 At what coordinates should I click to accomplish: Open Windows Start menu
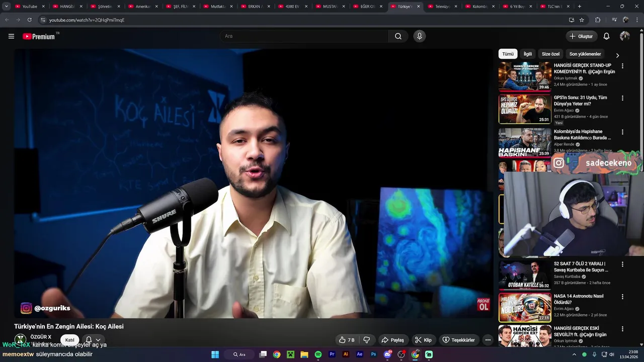click(x=215, y=354)
